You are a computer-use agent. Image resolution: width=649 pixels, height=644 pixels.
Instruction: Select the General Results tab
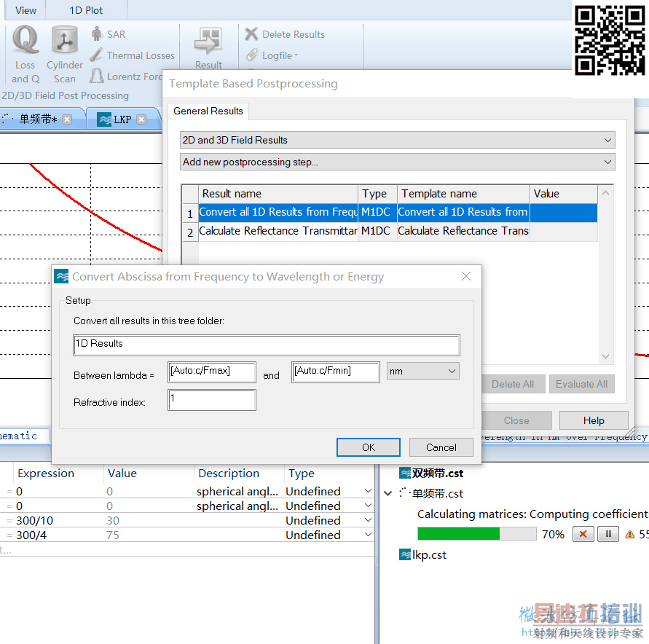[x=208, y=111]
